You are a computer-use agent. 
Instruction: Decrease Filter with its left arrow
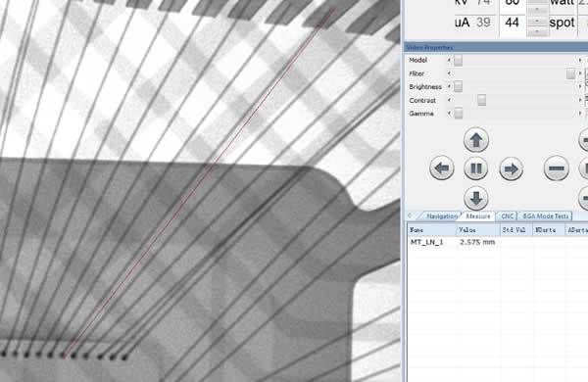[449, 73]
